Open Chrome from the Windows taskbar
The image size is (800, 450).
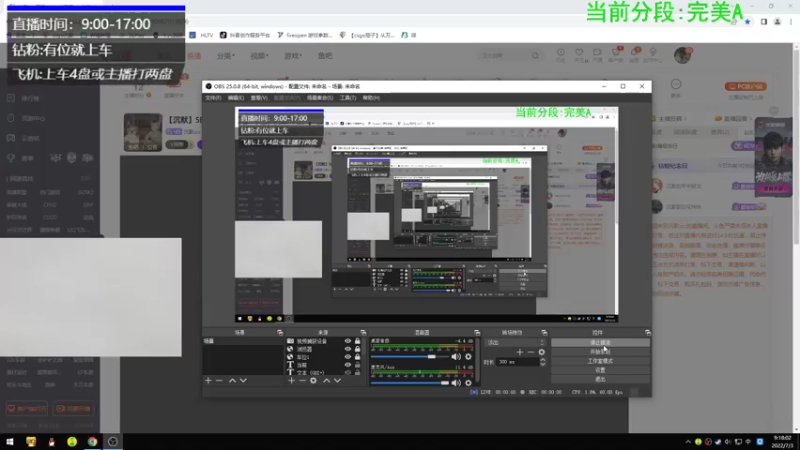pos(92,442)
